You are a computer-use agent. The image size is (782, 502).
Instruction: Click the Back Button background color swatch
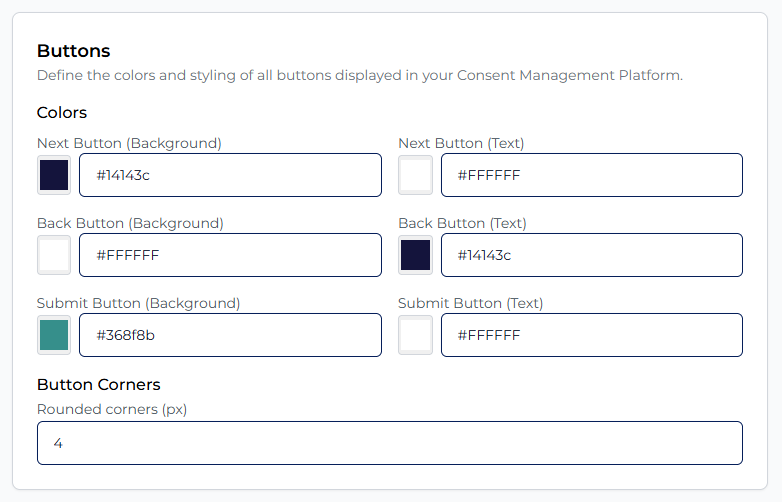(54, 255)
